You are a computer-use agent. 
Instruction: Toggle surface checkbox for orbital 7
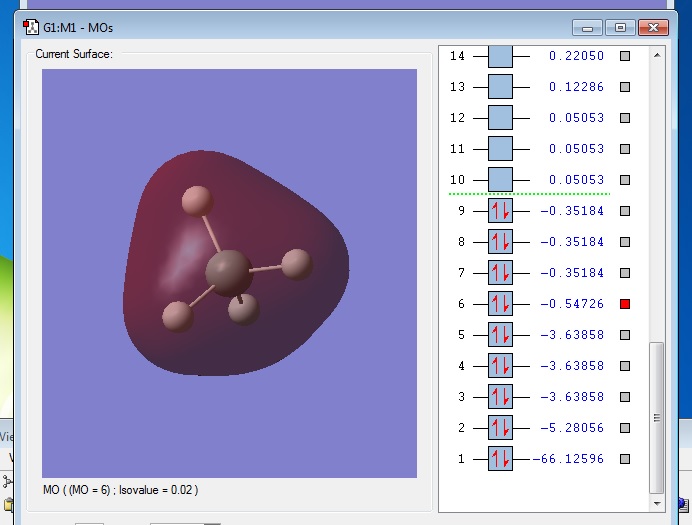(624, 273)
